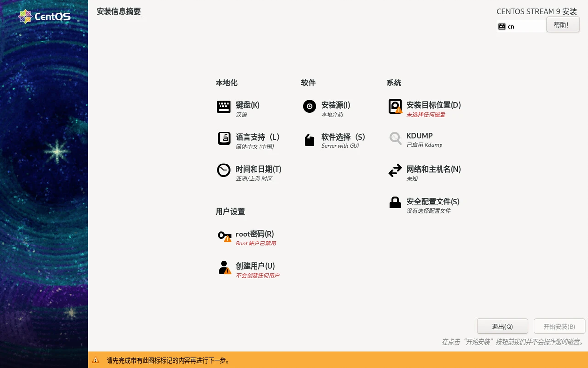Click the key icon for root密码

pyautogui.click(x=224, y=236)
